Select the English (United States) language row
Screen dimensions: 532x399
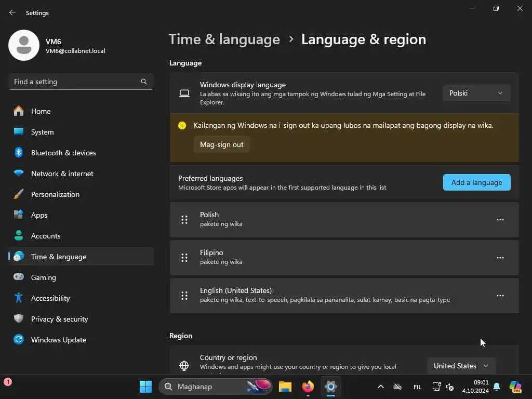pyautogui.click(x=344, y=296)
